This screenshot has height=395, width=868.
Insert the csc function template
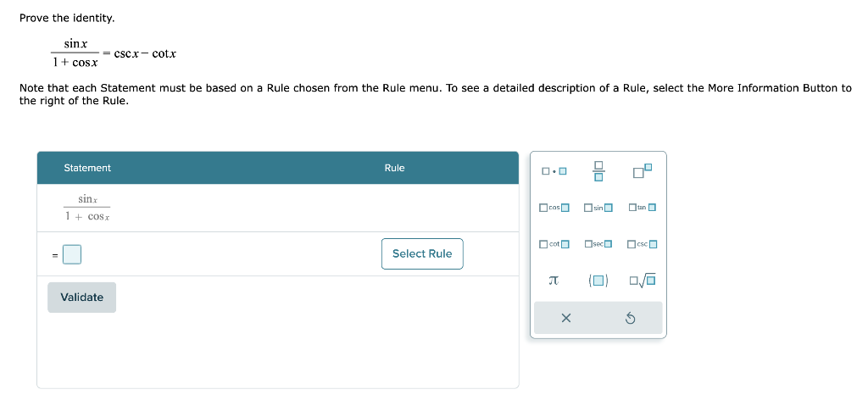click(x=643, y=244)
